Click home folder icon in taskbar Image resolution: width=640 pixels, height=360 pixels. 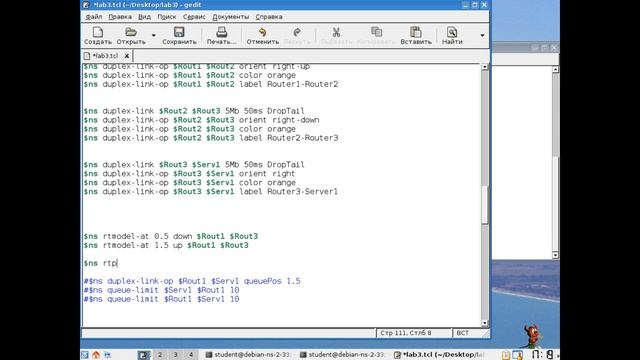[x=96, y=355]
